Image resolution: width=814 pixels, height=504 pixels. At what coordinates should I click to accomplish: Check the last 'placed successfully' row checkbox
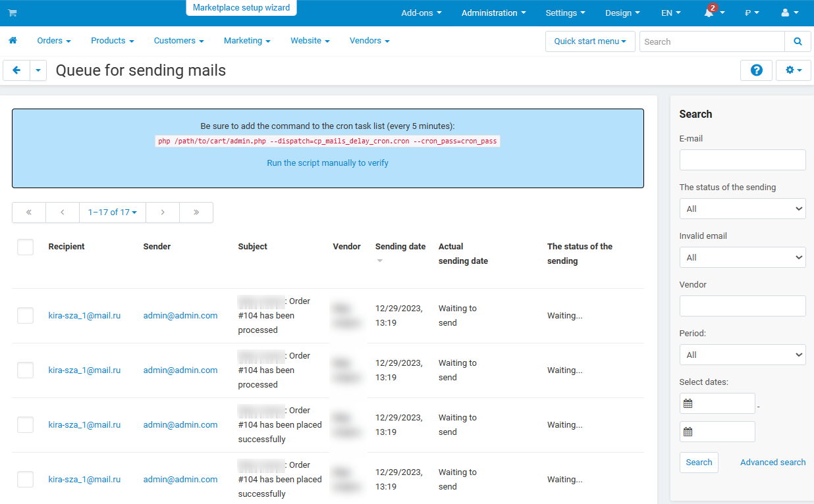point(25,480)
